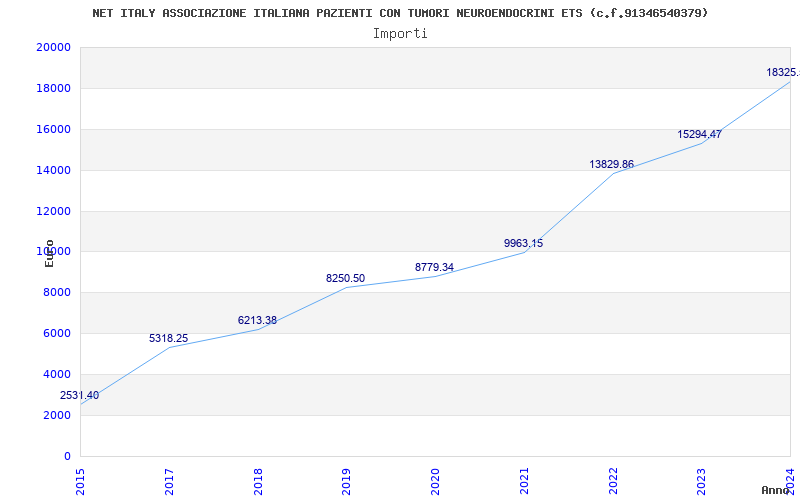The height and width of the screenshot is (500, 800).
Task: Click the 2015 x-axis year label
Action: click(x=80, y=481)
